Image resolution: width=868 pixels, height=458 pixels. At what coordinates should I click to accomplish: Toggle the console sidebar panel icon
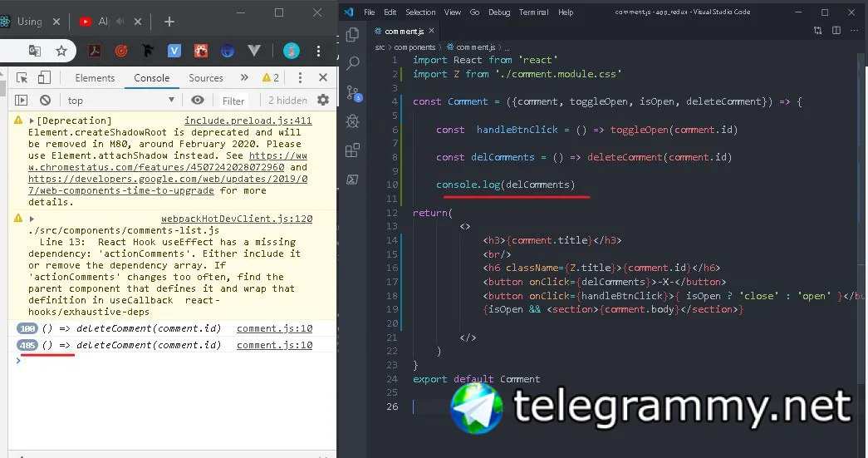coord(21,101)
